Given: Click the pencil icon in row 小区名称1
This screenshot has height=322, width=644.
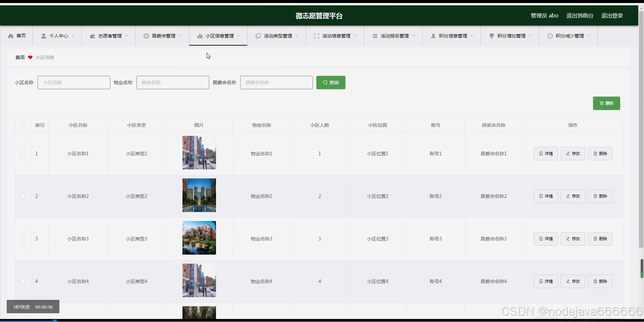Looking at the screenshot, I should click(x=568, y=154).
